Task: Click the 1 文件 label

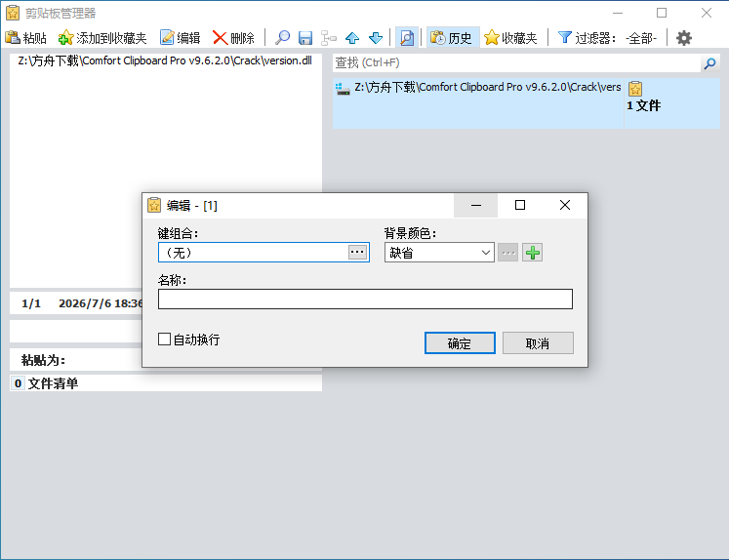Action: pos(643,105)
